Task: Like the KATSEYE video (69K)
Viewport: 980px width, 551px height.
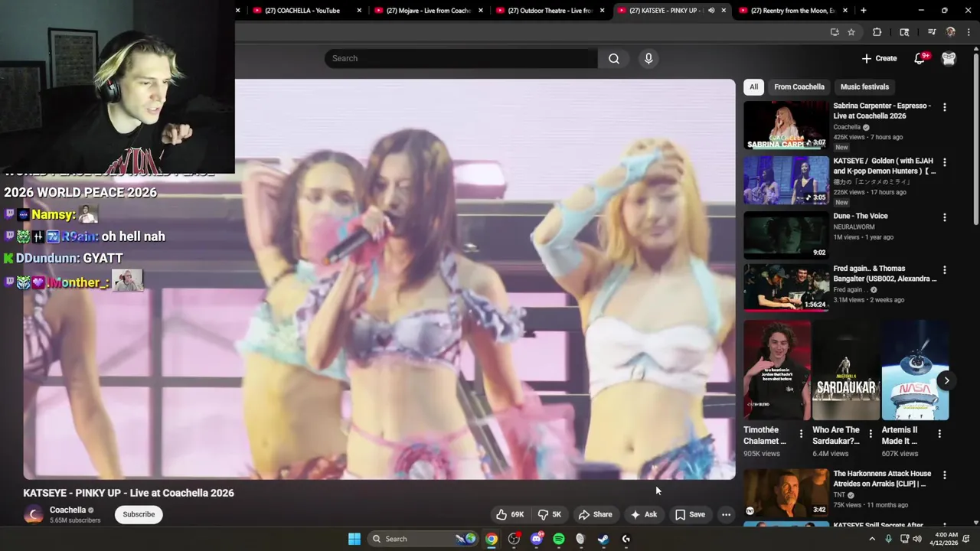Action: coord(510,514)
